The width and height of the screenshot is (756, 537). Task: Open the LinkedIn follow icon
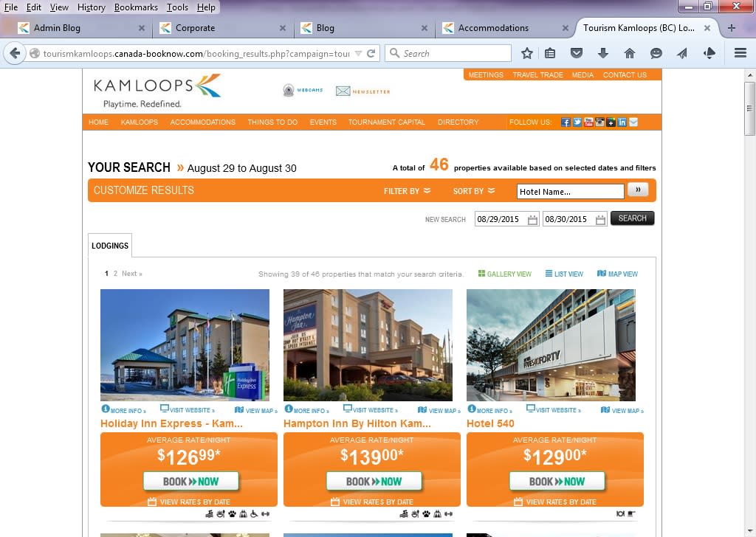(x=622, y=122)
